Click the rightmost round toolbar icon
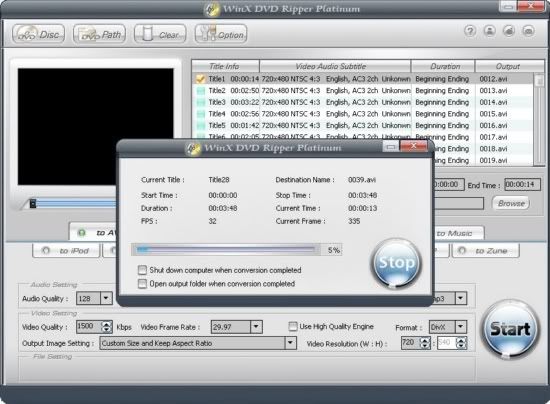 [x=528, y=31]
